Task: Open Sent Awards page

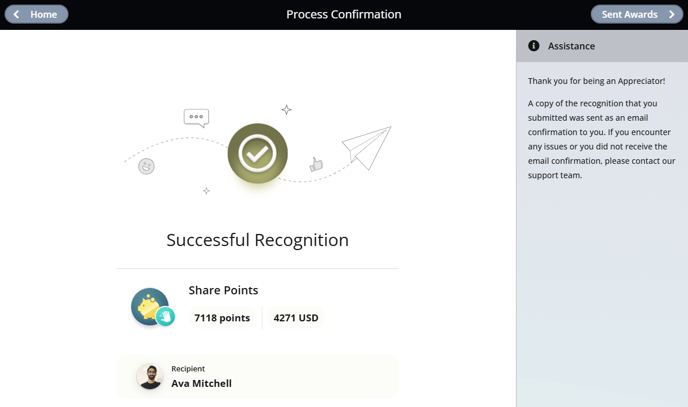Action: (x=637, y=14)
